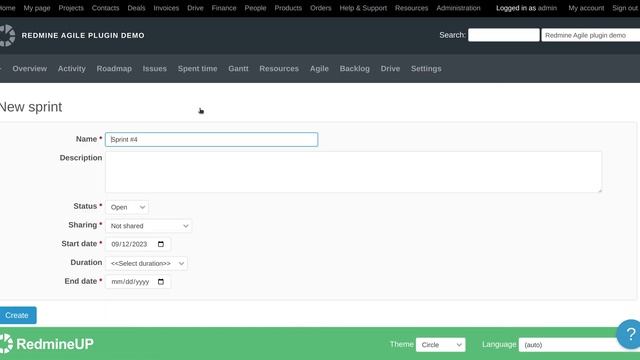Click the admin user link
640x360 pixels.
(x=547, y=8)
